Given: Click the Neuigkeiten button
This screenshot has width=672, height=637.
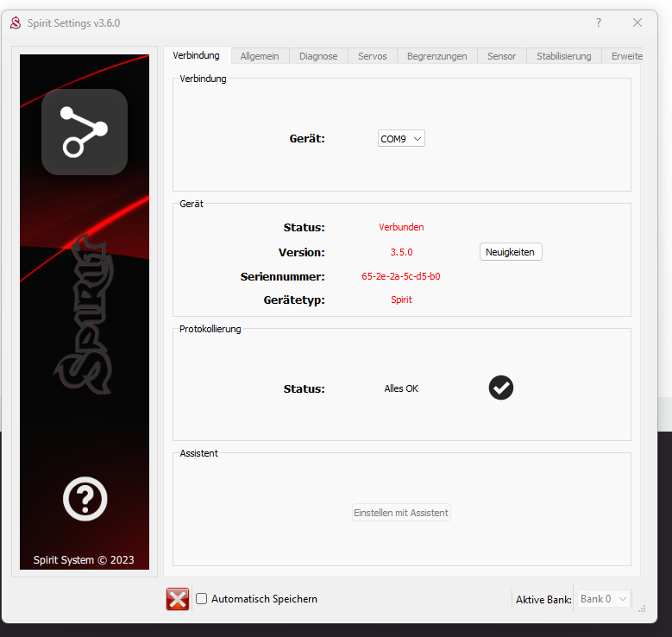Looking at the screenshot, I should click(x=511, y=252).
